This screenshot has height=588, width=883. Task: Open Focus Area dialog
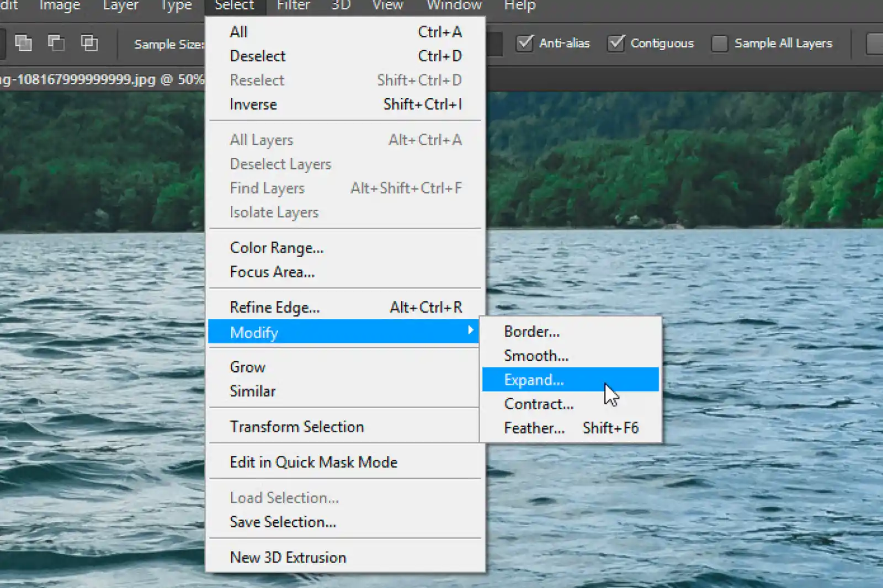point(345,272)
